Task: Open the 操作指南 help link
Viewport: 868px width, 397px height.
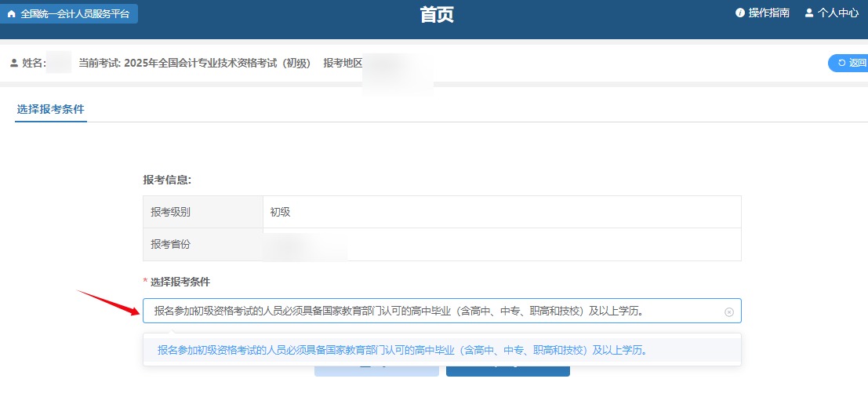Action: click(768, 13)
